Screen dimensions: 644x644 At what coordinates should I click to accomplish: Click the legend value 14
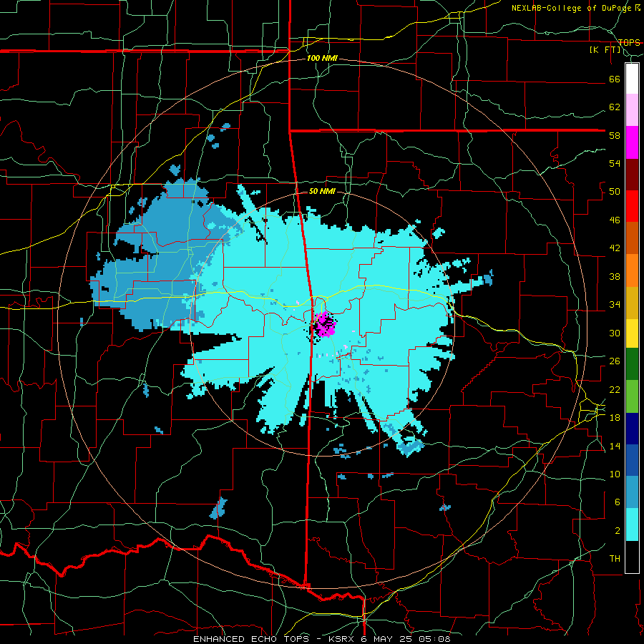point(615,446)
